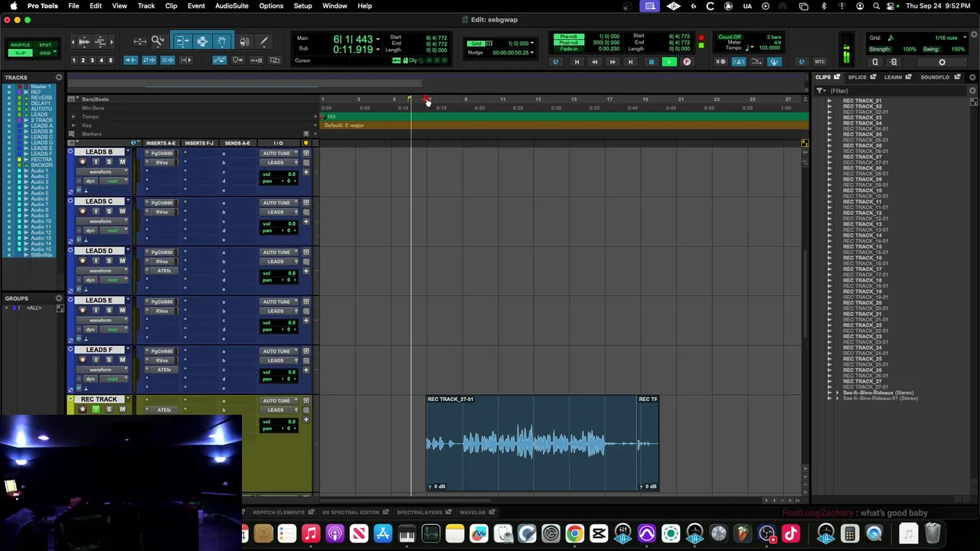Click the Count Off button

(x=730, y=37)
